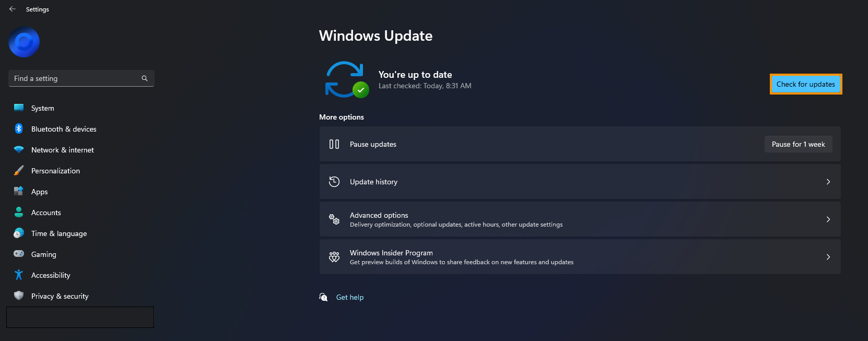This screenshot has width=868, height=341.
Task: Open Advanced options row
Action: click(580, 219)
